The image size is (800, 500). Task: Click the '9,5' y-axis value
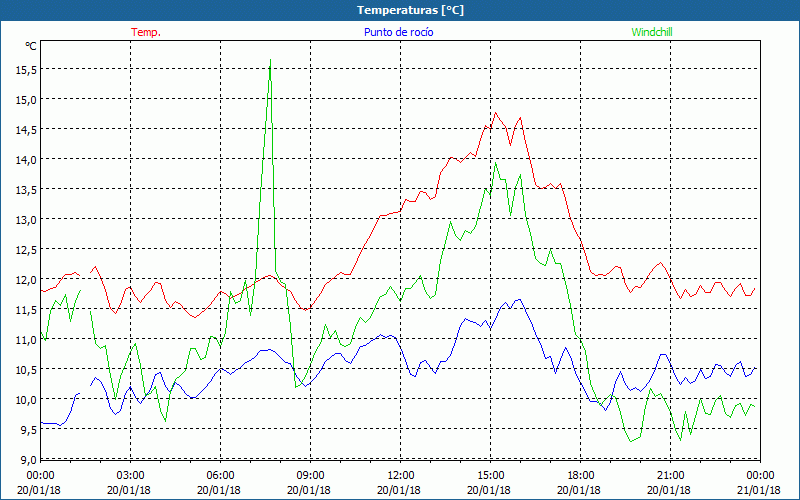[28, 431]
